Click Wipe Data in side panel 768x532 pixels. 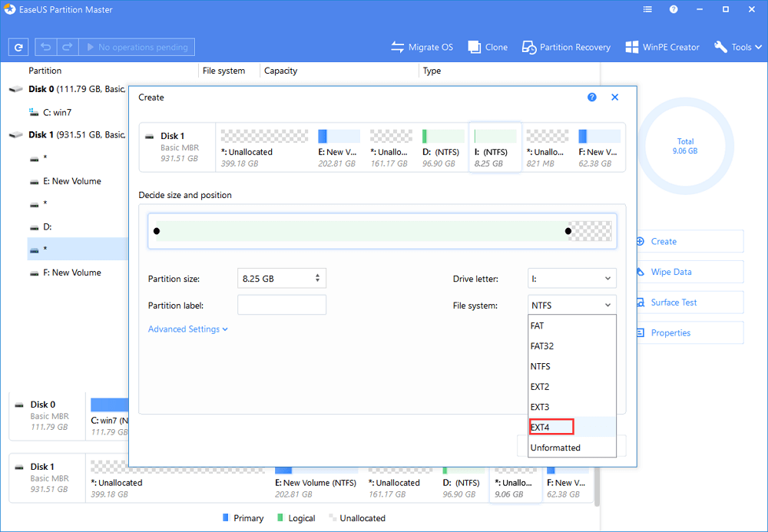(x=670, y=272)
